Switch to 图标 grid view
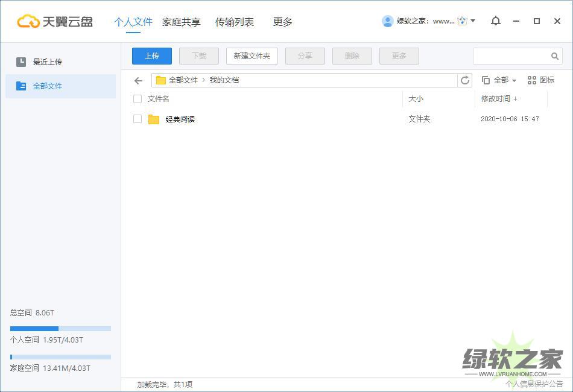573x392 pixels. pyautogui.click(x=540, y=80)
